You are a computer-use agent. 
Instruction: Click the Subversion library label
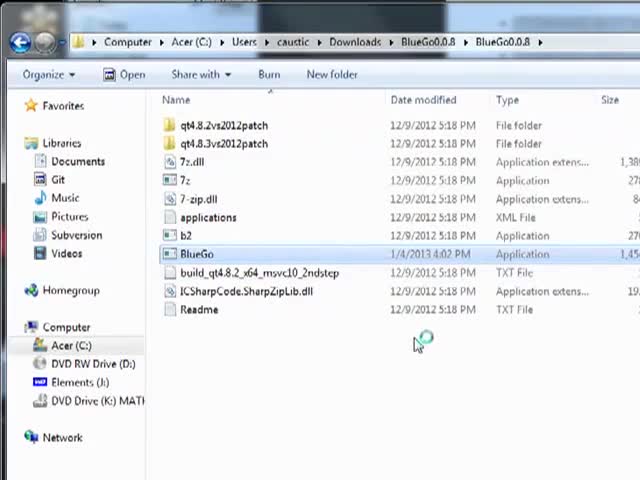(x=77, y=235)
